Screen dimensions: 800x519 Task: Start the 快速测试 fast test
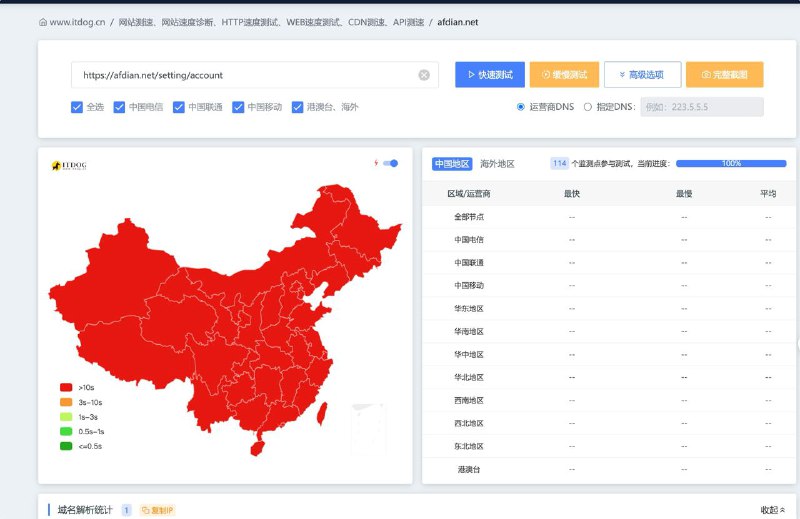[x=489, y=75]
